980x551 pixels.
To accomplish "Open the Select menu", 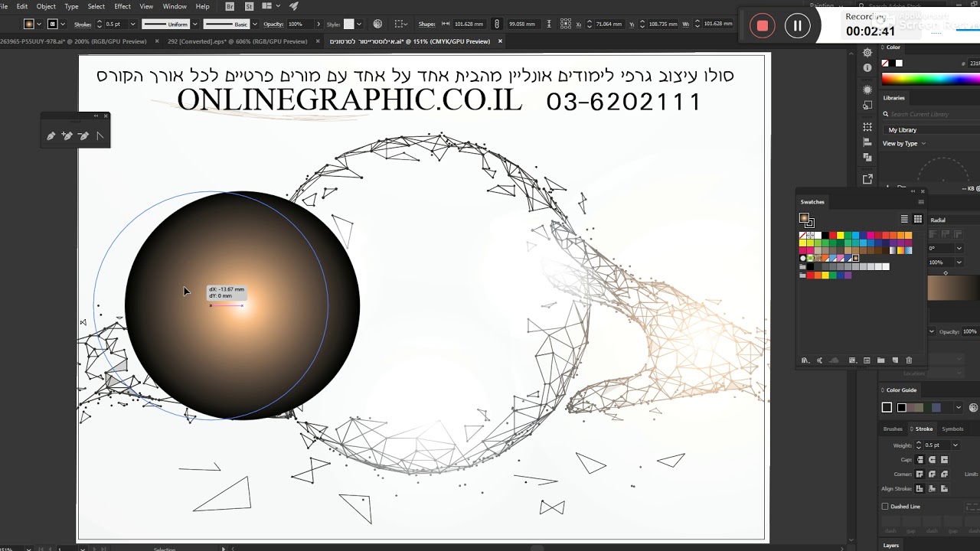I will (96, 6).
